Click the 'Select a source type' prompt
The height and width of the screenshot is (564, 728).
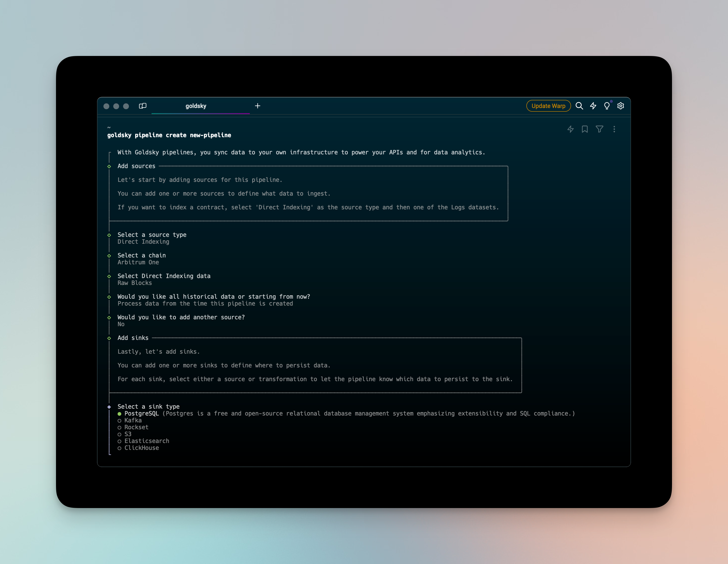152,235
